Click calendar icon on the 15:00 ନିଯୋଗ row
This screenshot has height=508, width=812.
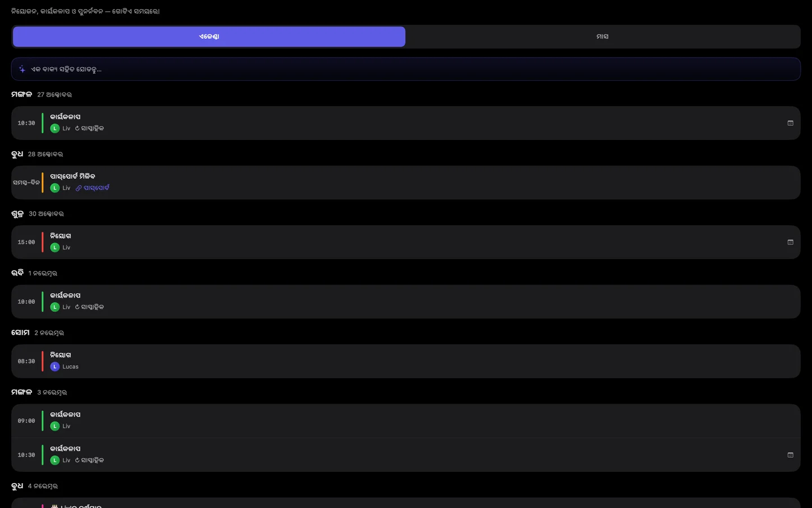(791, 242)
